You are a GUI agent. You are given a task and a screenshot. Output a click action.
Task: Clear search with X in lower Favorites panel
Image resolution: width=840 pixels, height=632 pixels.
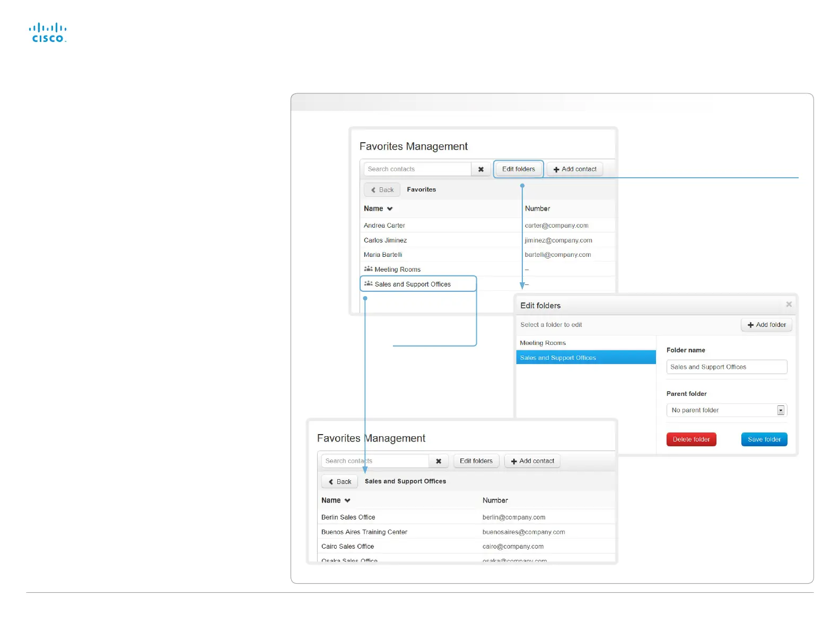tap(439, 461)
